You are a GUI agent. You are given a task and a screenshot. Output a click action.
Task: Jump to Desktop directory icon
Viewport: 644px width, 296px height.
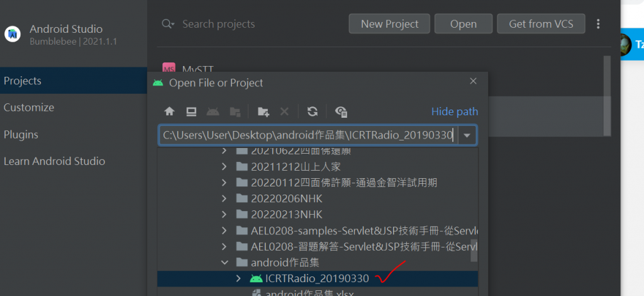pyautogui.click(x=191, y=111)
